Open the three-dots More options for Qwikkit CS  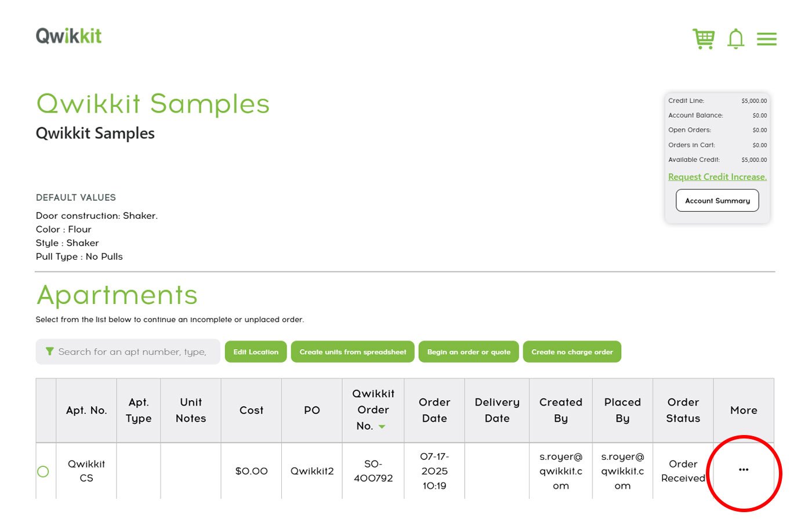(x=744, y=470)
